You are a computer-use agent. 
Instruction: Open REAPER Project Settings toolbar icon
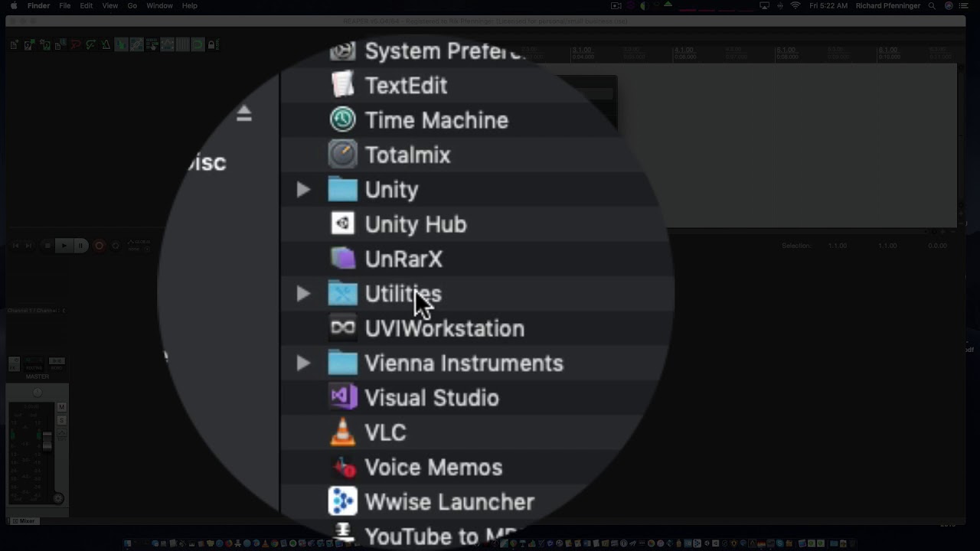[60, 45]
